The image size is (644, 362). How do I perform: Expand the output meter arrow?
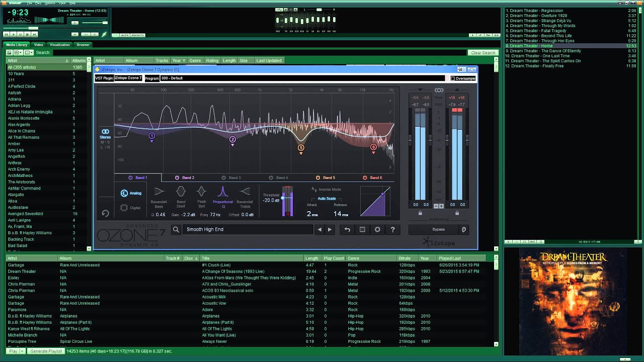[x=457, y=90]
